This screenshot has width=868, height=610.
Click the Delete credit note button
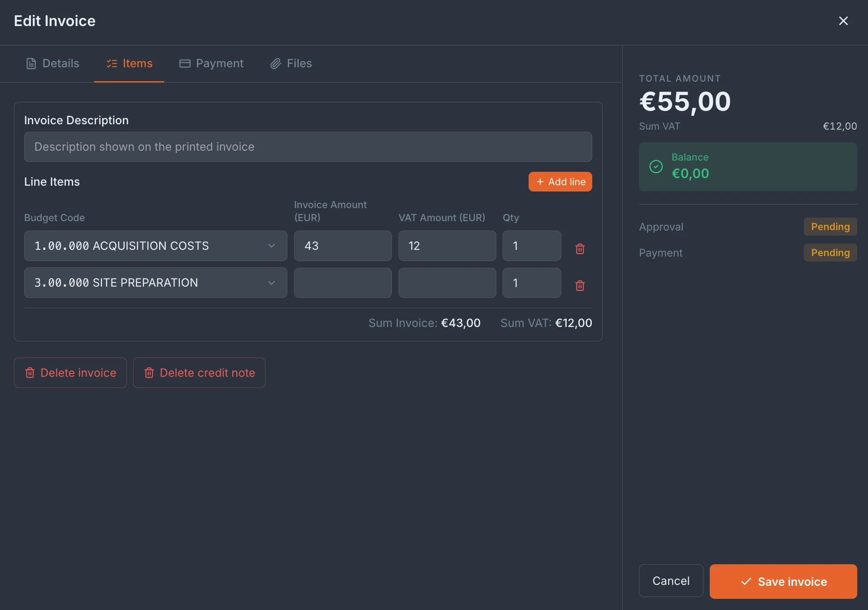tap(199, 373)
